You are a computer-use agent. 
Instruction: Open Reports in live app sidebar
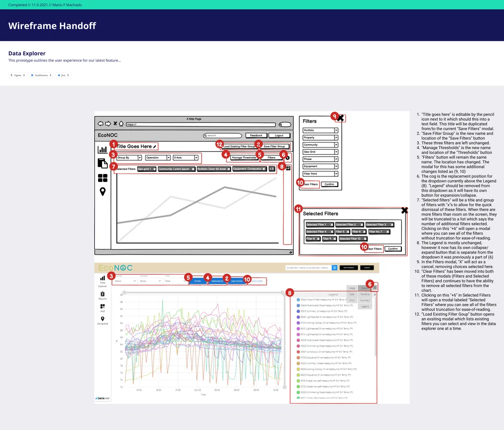click(x=103, y=295)
